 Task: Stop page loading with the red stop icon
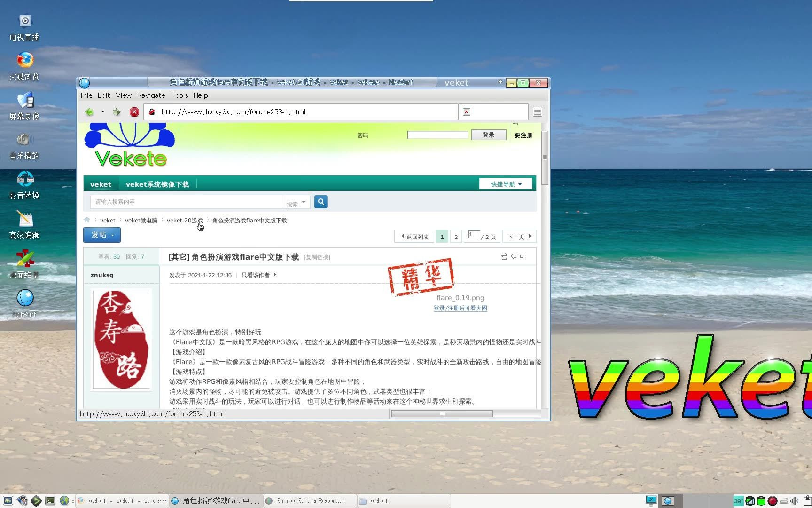point(134,112)
